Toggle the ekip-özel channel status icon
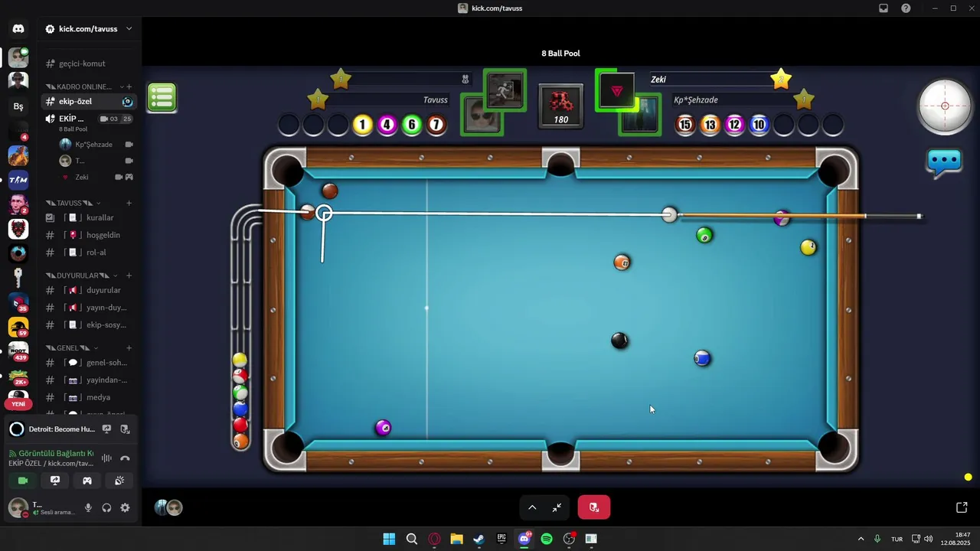The image size is (980, 551). tap(128, 101)
